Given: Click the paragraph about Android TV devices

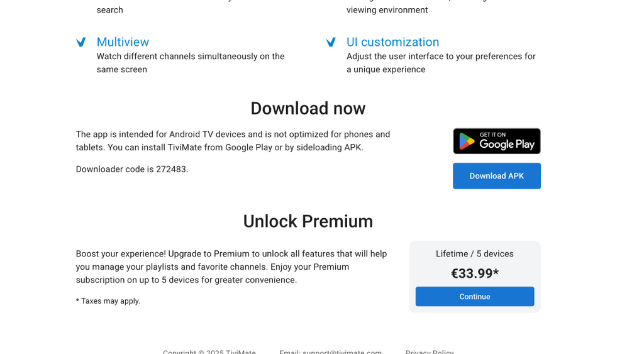Looking at the screenshot, I should [233, 141].
